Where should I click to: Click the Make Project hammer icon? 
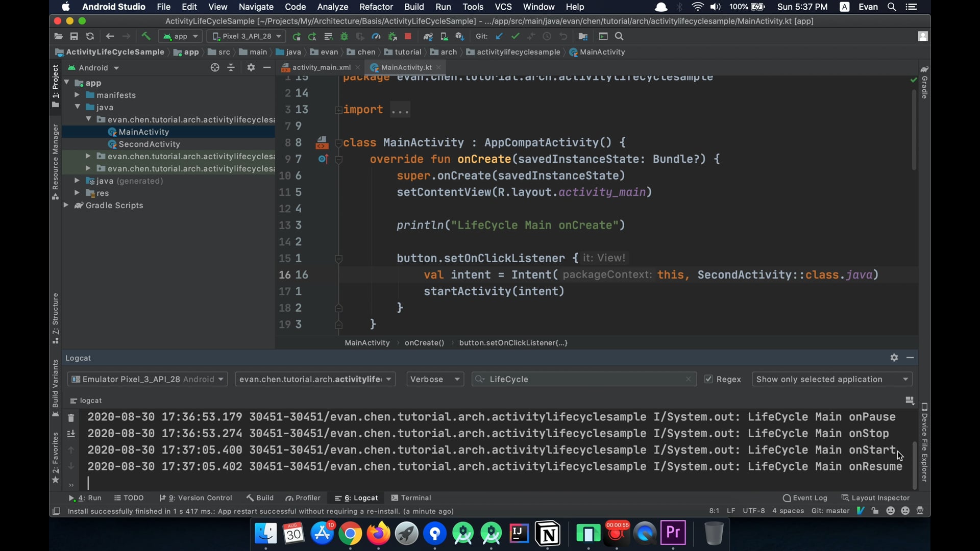pyautogui.click(x=146, y=36)
